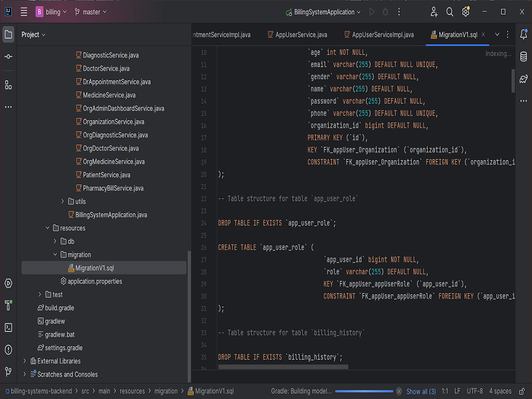Click the Show all (3) link
The width and height of the screenshot is (532, 399).
point(421,392)
